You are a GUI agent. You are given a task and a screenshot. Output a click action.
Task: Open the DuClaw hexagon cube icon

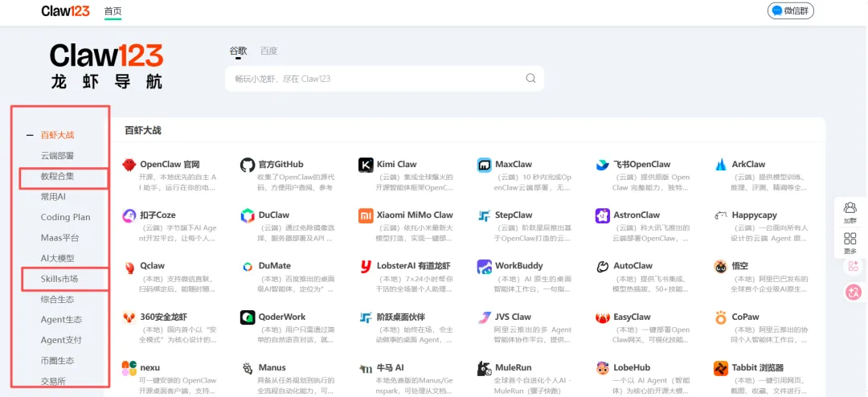[x=248, y=215]
